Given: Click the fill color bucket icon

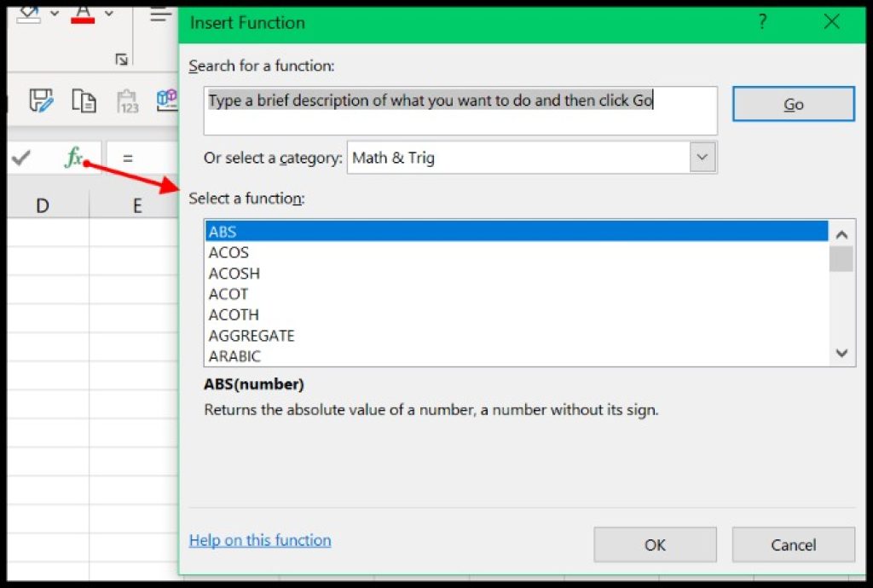Looking at the screenshot, I should tap(27, 12).
